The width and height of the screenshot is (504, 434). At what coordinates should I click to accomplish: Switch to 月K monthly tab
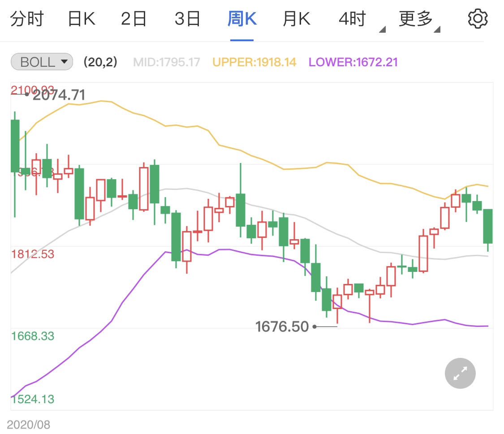(297, 19)
